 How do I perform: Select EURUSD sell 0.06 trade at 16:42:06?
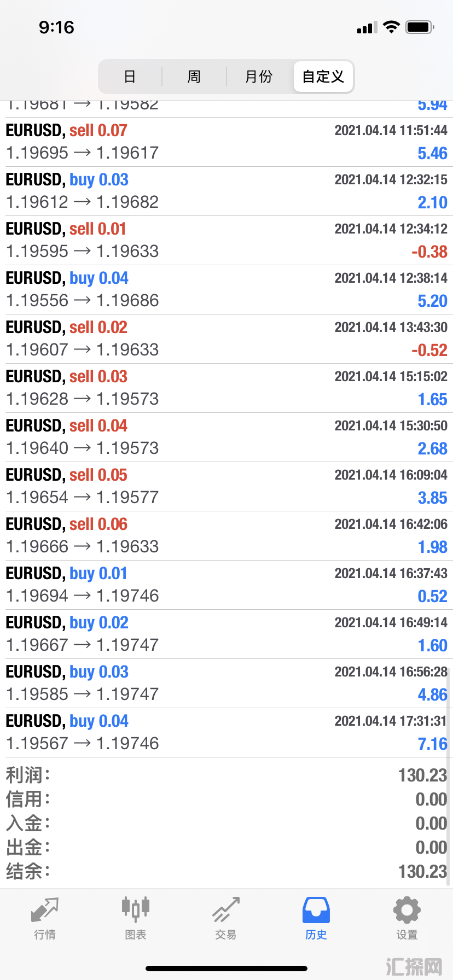226,536
